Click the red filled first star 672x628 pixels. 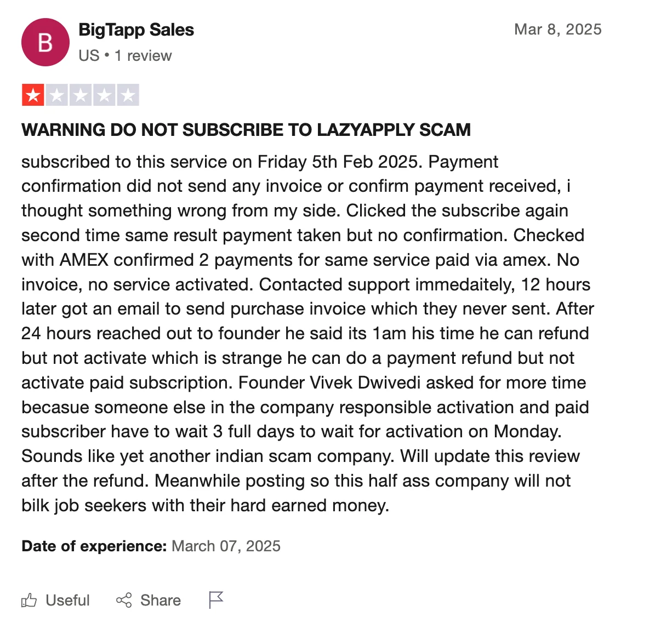33,95
